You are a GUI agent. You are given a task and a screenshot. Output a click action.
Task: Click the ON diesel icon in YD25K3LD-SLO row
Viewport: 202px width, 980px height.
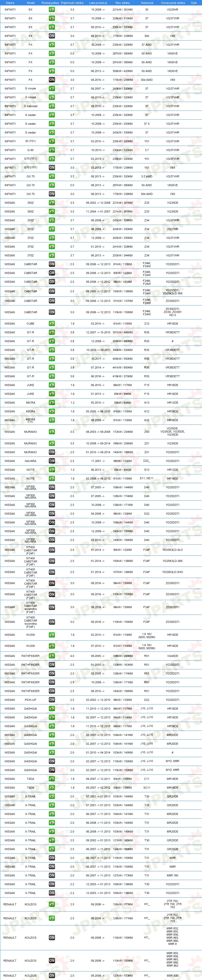pyautogui.click(x=52, y=550)
